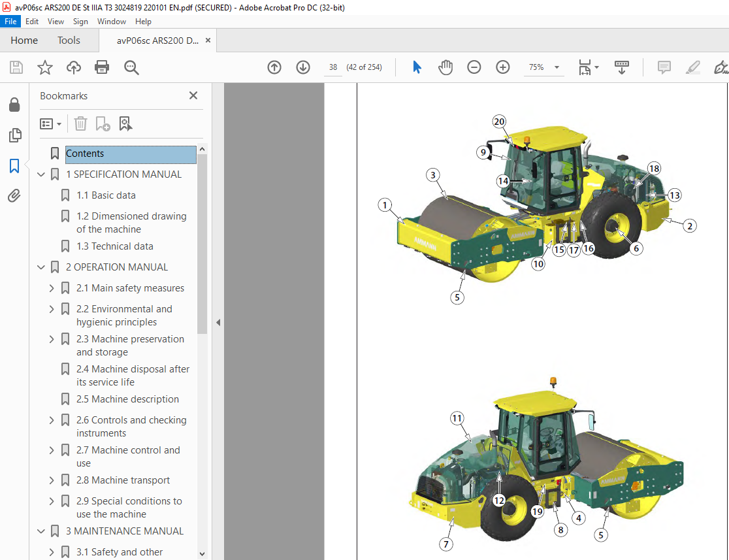Activate the Hand pan tool
The image size is (729, 560).
point(445,67)
